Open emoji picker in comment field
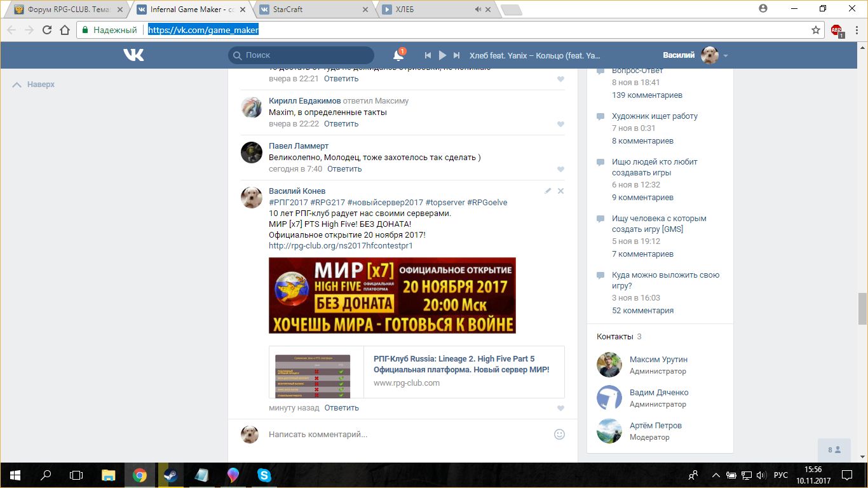Viewport: 868px width, 488px height. coord(559,434)
